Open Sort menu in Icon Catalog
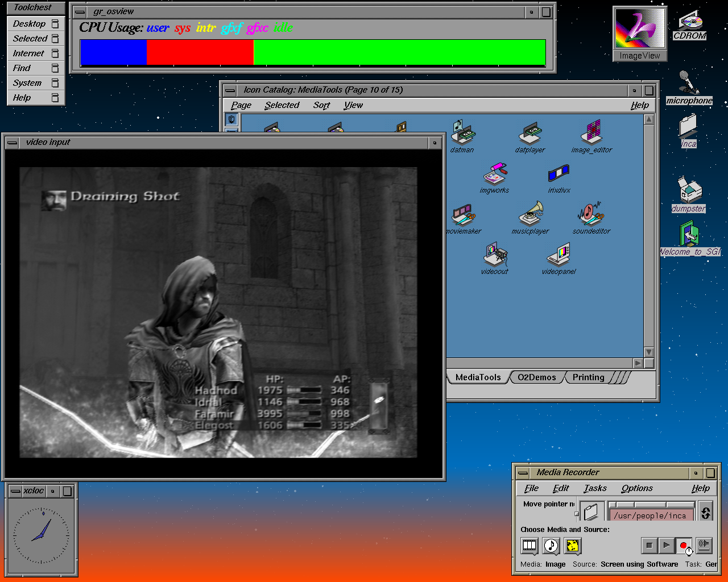 [321, 105]
